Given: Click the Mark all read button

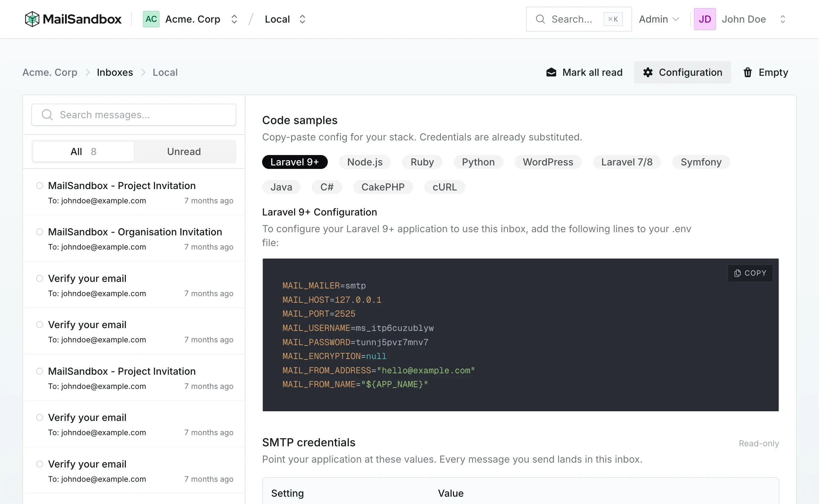Looking at the screenshot, I should [584, 72].
